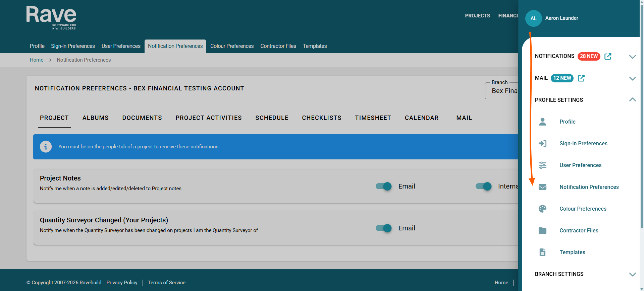Collapse the Profile Settings section
Screen dimensions: 644x291
[632, 99]
